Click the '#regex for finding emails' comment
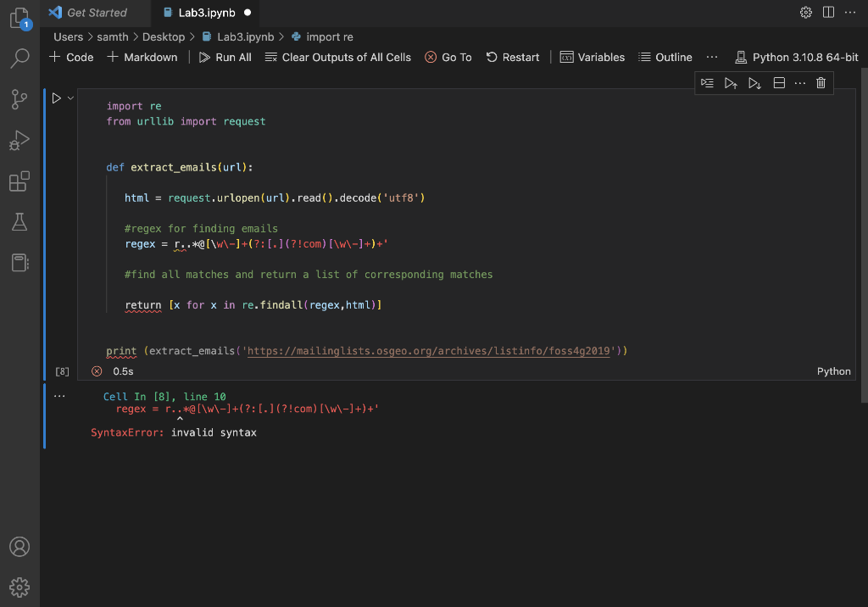Screen dimensions: 868x607 201,228
